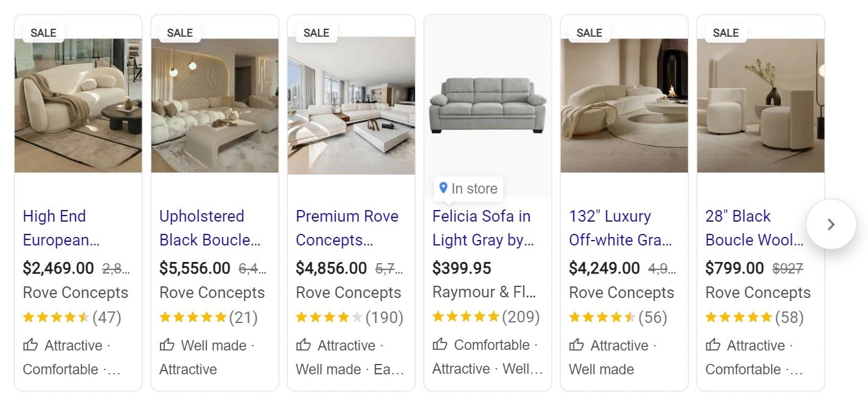Click the thumbs-up icon under High End European sofa

click(x=31, y=345)
